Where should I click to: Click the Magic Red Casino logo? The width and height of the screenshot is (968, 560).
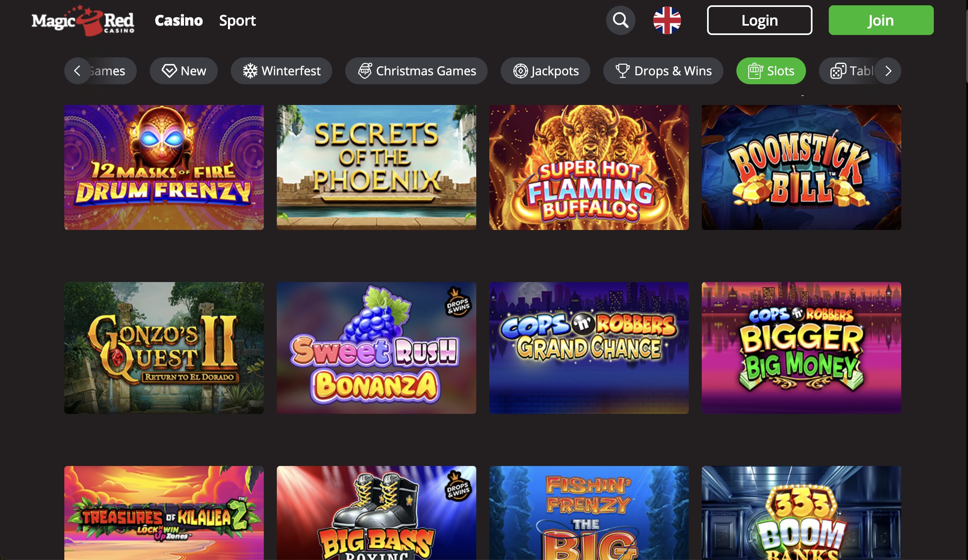pos(83,20)
